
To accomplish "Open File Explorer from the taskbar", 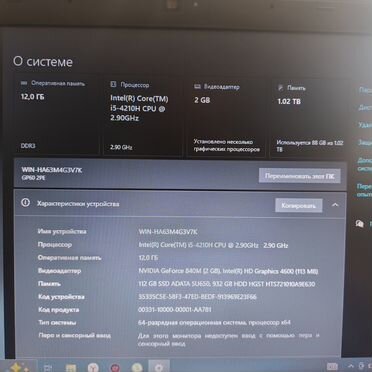I will [x=71, y=368].
